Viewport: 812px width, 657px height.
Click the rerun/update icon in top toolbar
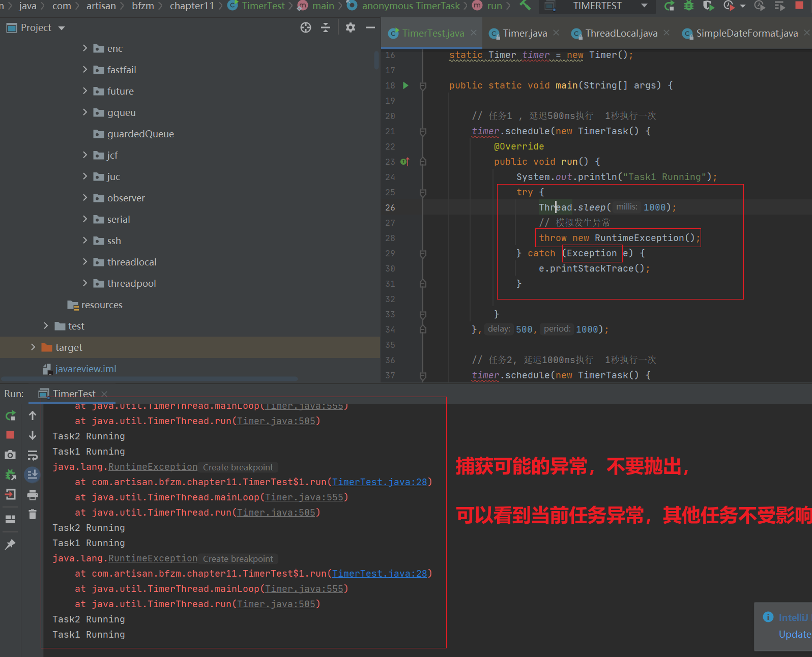pyautogui.click(x=670, y=6)
